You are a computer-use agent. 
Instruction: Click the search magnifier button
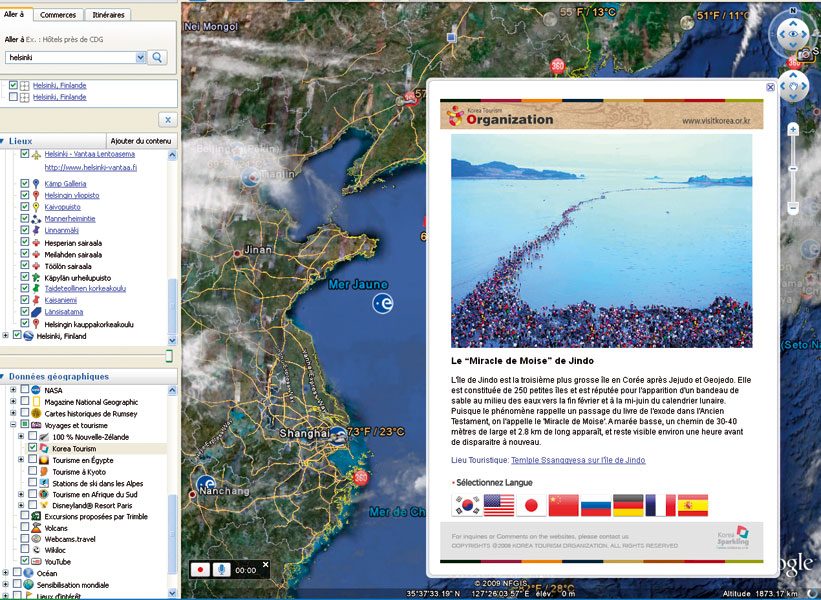(x=157, y=58)
